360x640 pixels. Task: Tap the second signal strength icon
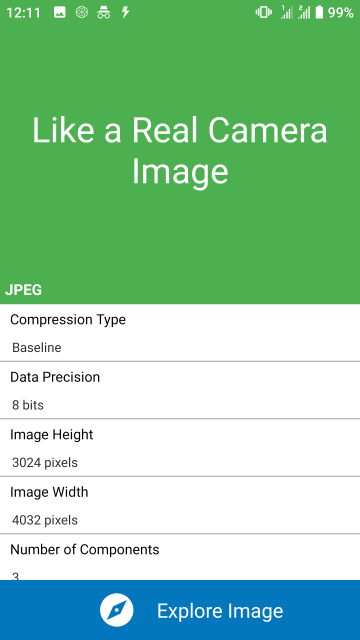click(x=304, y=13)
